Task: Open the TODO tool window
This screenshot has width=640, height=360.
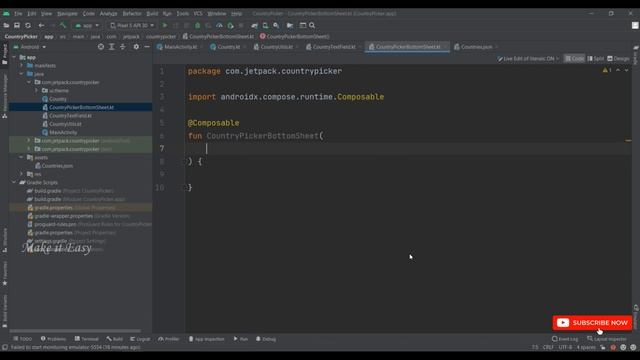Action: (x=22, y=339)
